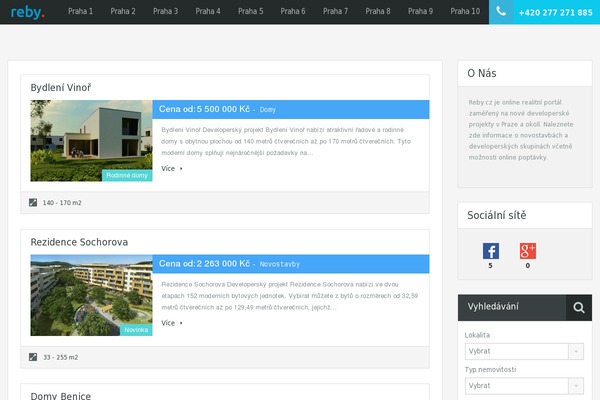Call phone number +420 277 271 885
Screen dimensions: 600x400
pos(556,13)
